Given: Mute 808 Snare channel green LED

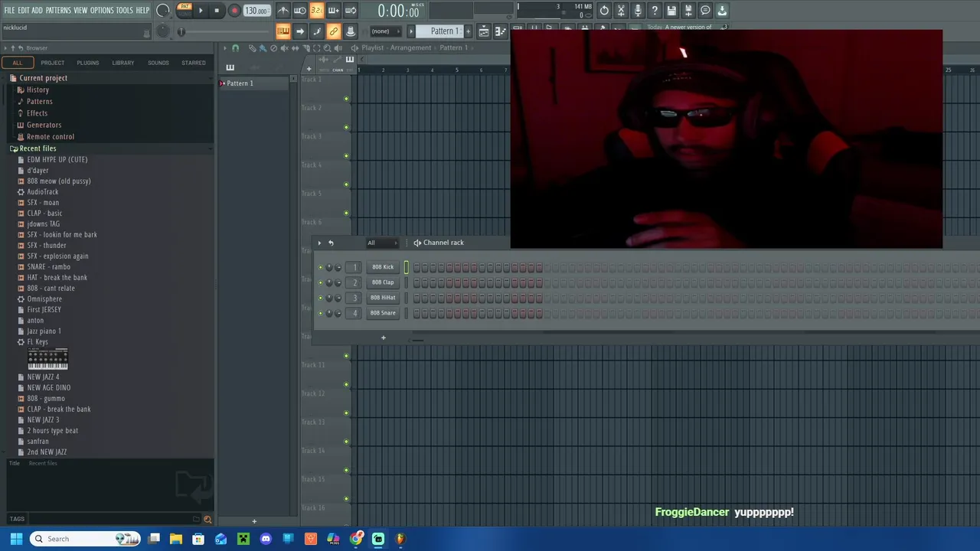Looking at the screenshot, I should coord(320,313).
